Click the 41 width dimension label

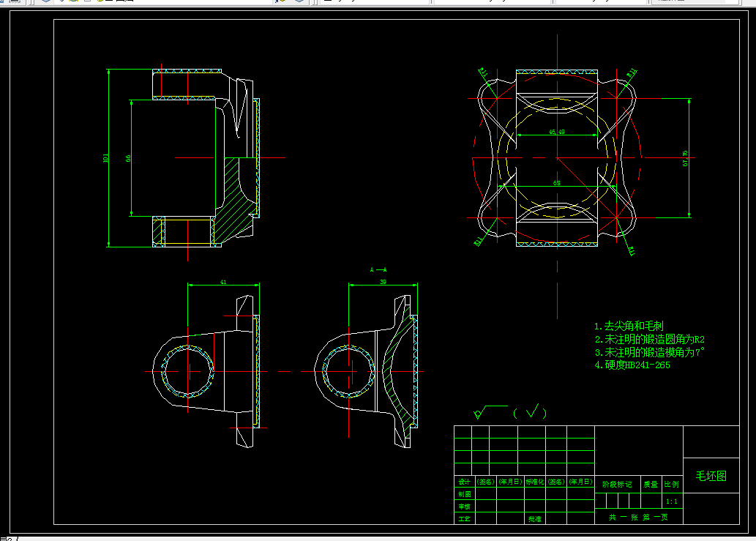pyautogui.click(x=223, y=282)
